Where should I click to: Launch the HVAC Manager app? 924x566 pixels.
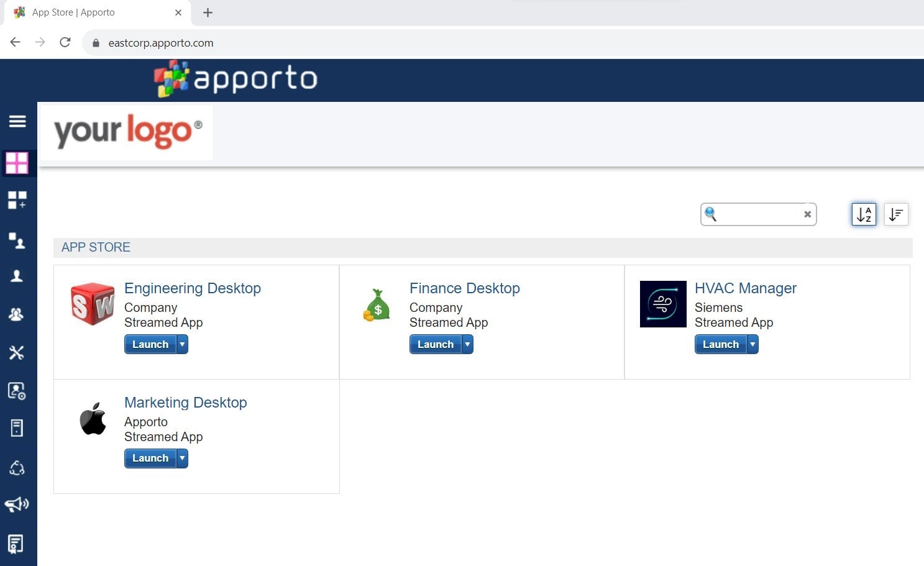(721, 344)
